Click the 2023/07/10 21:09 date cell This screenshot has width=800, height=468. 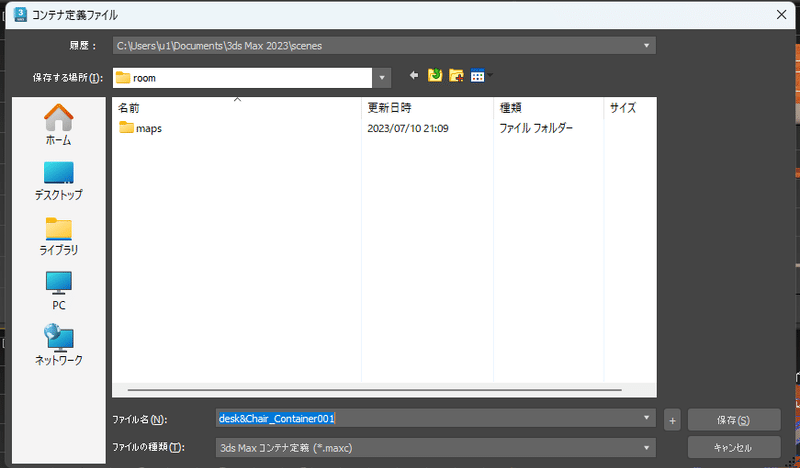(408, 128)
